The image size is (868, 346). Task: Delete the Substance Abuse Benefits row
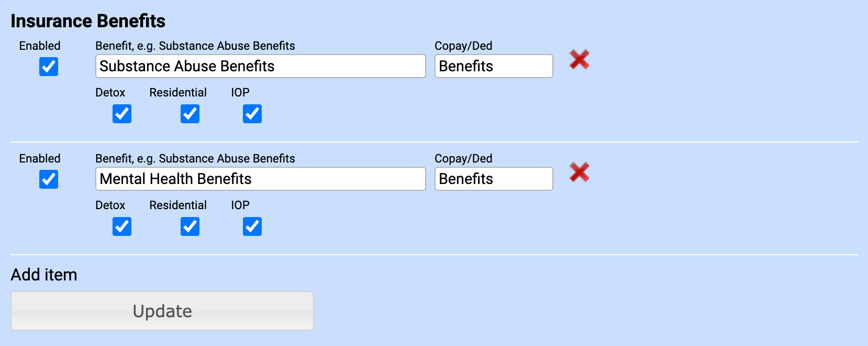point(579,60)
